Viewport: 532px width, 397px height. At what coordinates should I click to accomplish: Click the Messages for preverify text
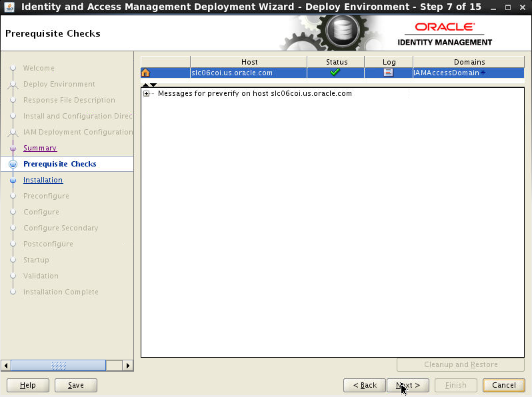click(255, 93)
